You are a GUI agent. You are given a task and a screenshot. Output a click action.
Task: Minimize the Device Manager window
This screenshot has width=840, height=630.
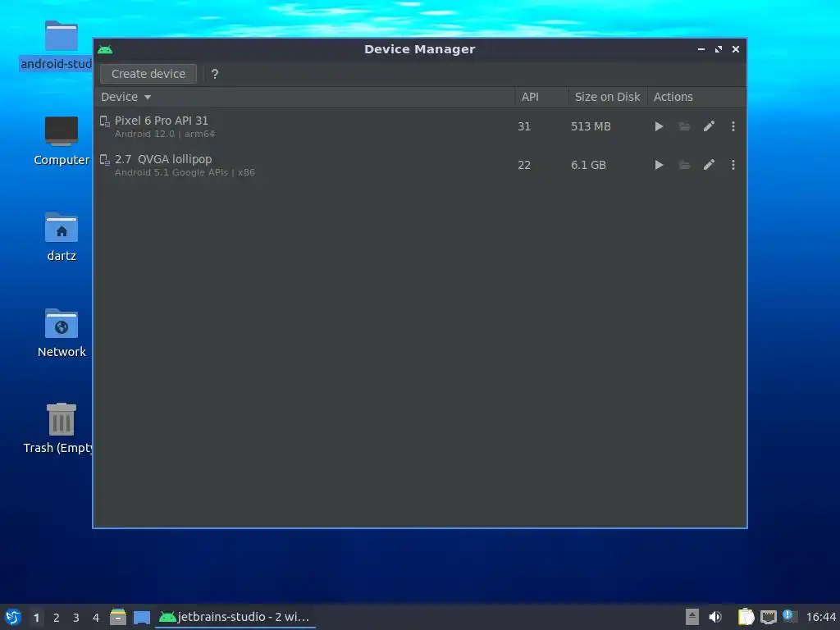click(701, 49)
